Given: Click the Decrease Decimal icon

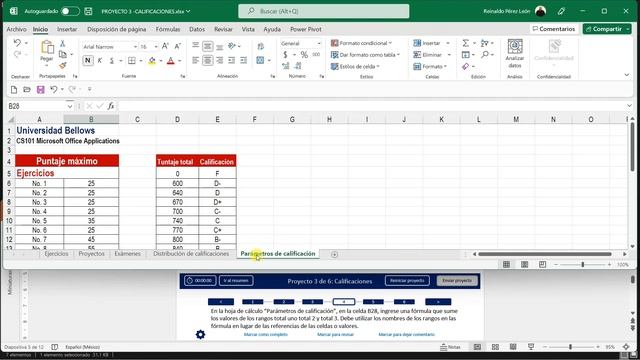Looking at the screenshot, I should pos(298,66).
